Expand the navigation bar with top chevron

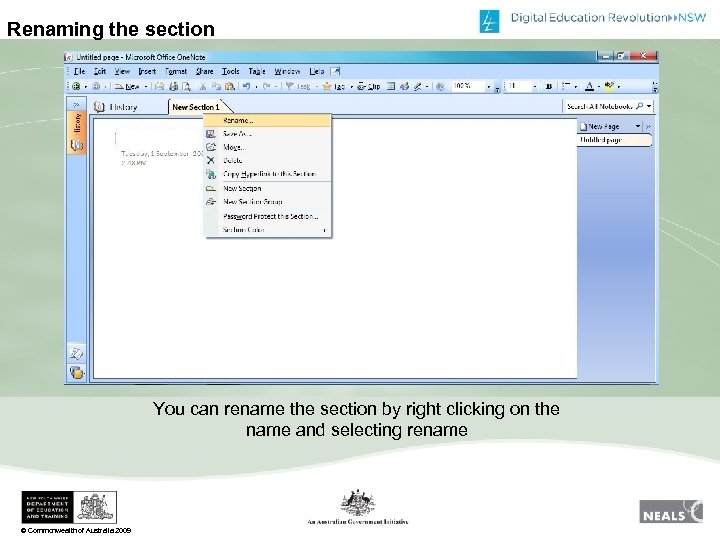click(76, 105)
